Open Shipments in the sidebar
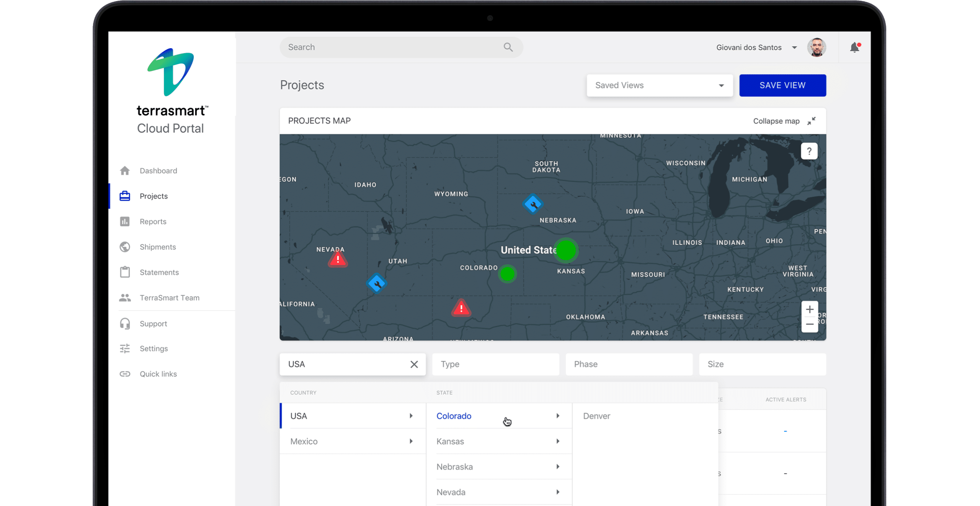 click(x=157, y=247)
